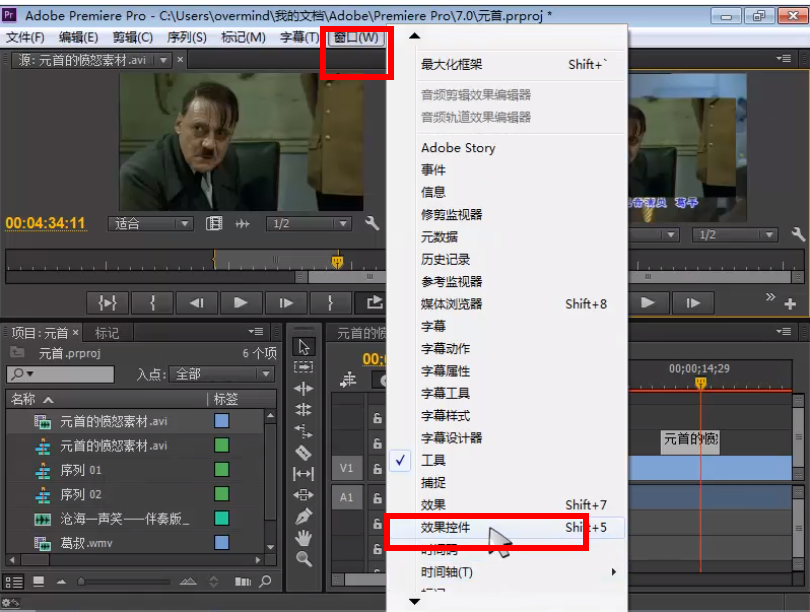The height and width of the screenshot is (612, 810).
Task: Click the 序列 01 green label swatch
Action: pos(222,469)
